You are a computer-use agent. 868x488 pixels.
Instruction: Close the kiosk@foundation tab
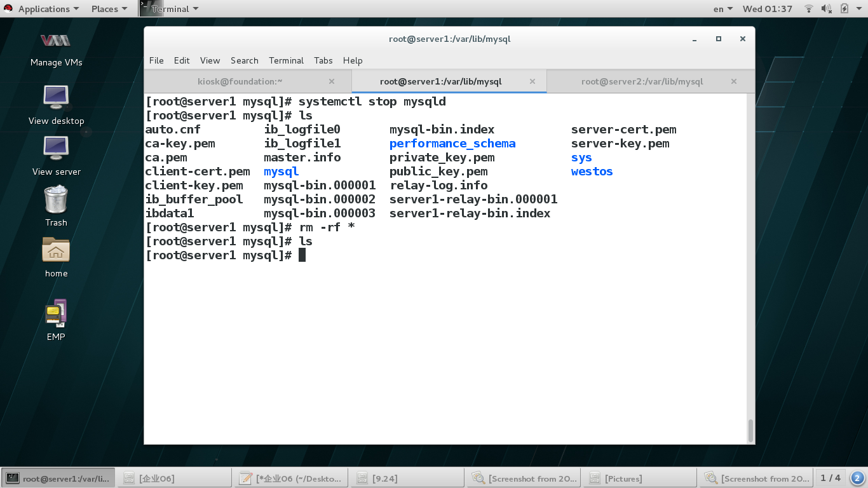(332, 81)
